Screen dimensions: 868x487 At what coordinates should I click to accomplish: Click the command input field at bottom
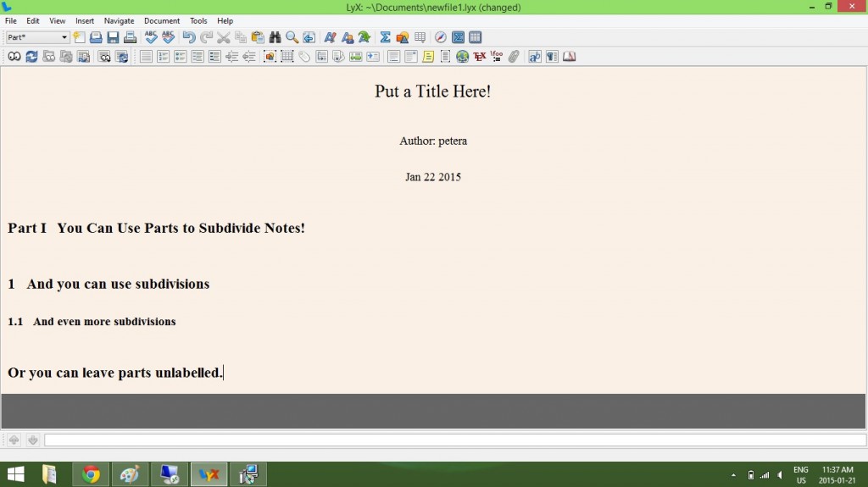[x=454, y=440]
